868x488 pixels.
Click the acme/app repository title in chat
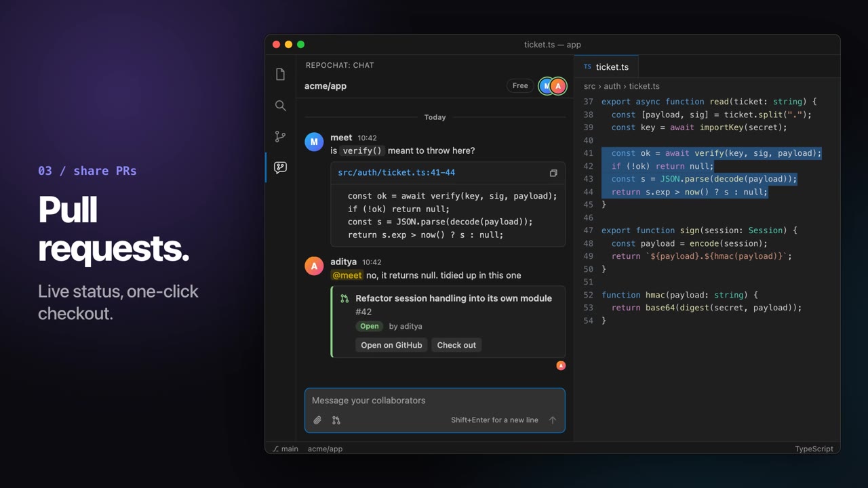click(x=325, y=86)
